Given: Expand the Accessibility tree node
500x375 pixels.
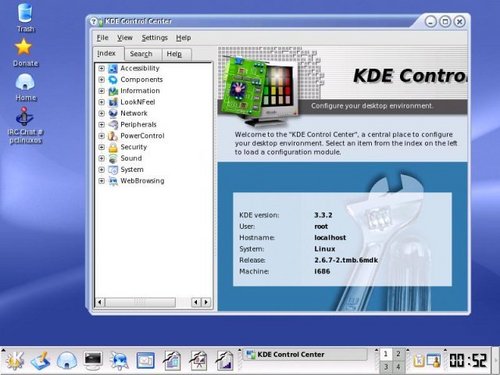Looking at the screenshot, I should pyautogui.click(x=102, y=68).
